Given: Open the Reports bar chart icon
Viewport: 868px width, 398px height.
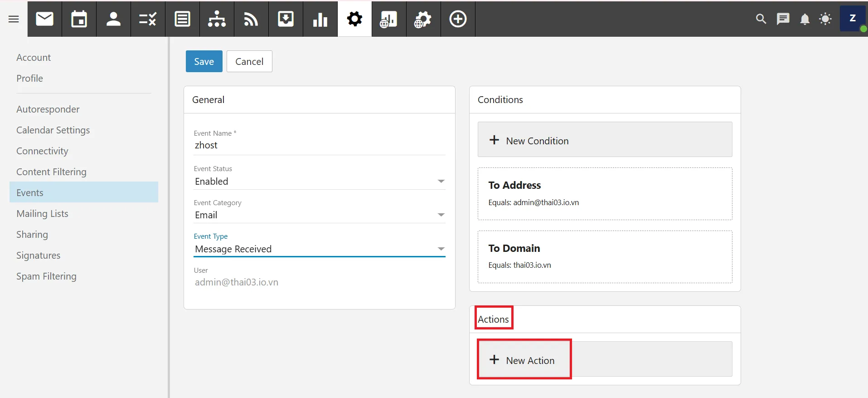Looking at the screenshot, I should (320, 19).
